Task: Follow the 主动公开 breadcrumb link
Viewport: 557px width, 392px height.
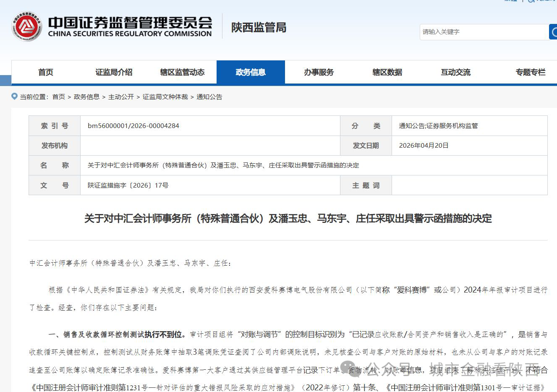Action: tap(121, 97)
